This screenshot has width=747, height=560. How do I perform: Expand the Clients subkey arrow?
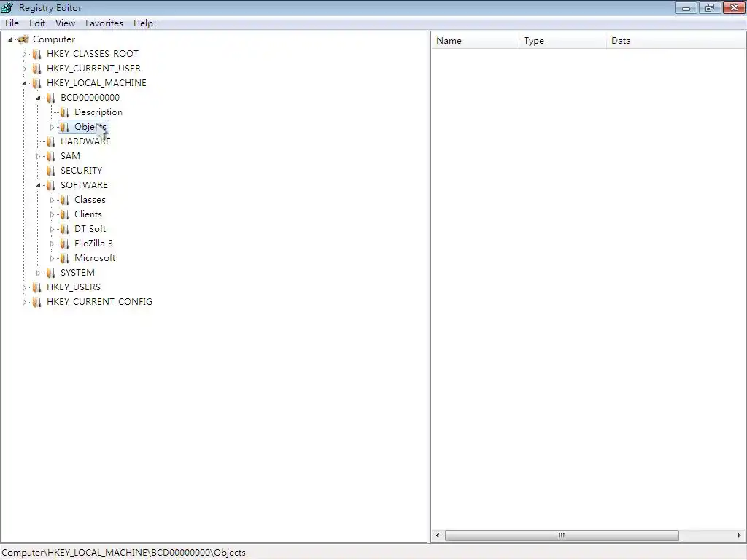52,215
